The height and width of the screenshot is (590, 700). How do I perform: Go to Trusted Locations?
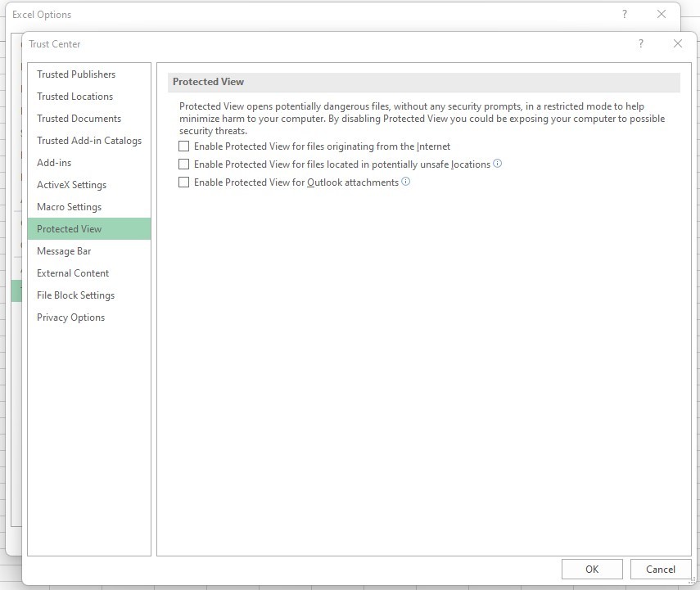point(89,97)
